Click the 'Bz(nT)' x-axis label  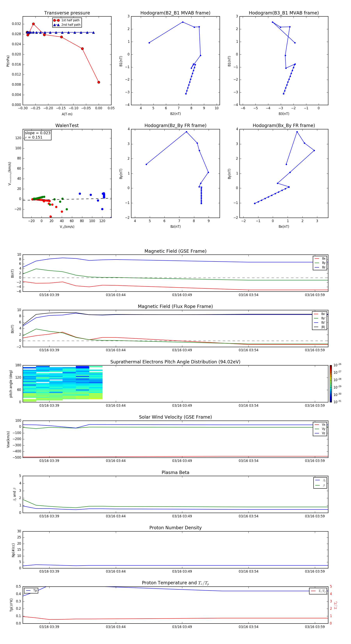pyautogui.click(x=175, y=227)
